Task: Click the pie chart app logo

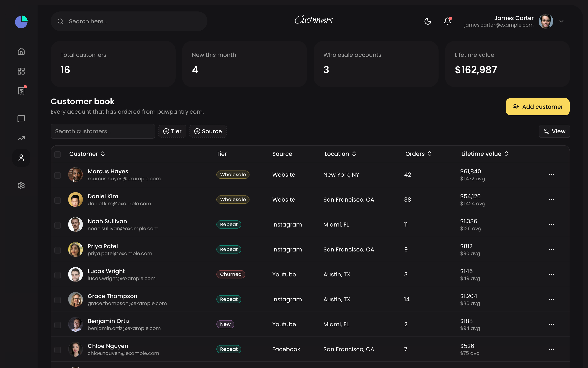Action: [x=21, y=22]
